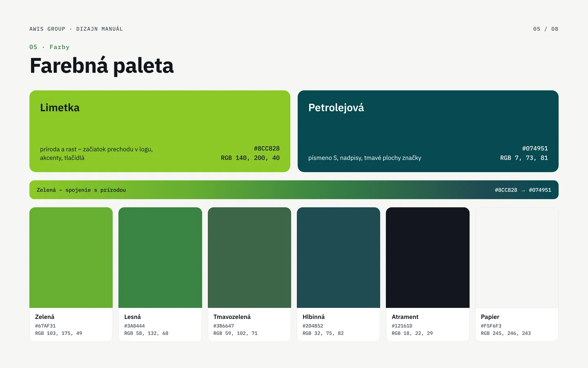Click the gradient bar labeled Zelená – spojenie s prírodou

(x=294, y=190)
